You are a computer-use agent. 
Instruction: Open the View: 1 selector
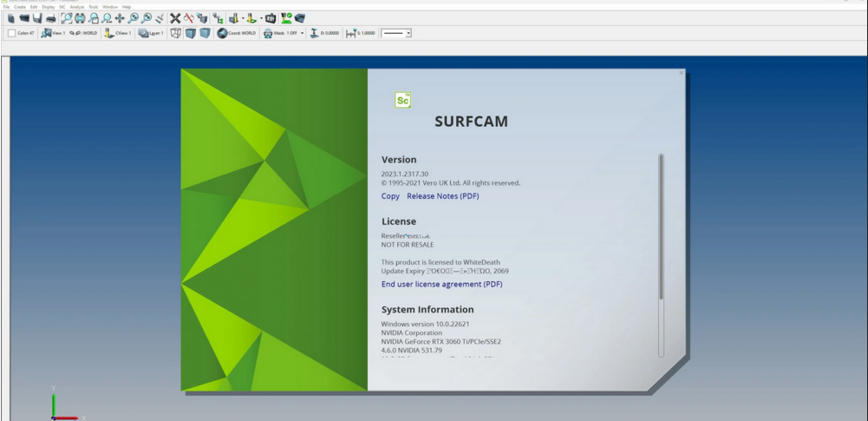tap(53, 33)
